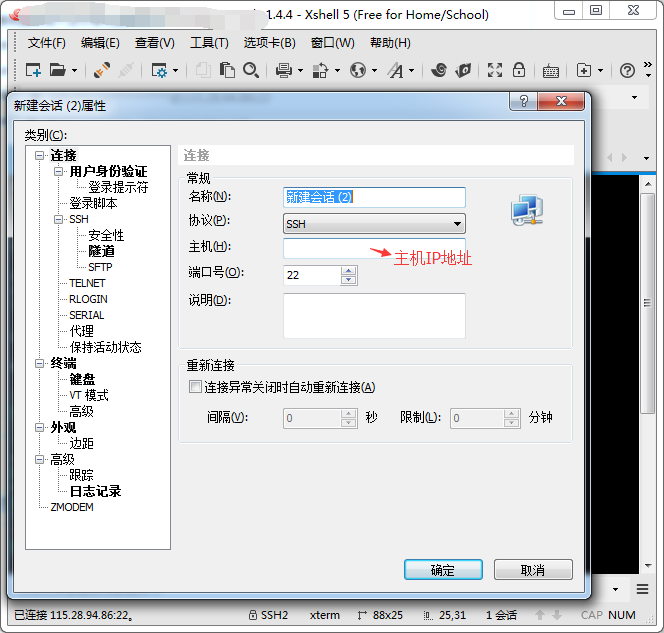Click the Help question mark toolbar icon
Image resolution: width=664 pixels, height=633 pixels.
pos(627,70)
